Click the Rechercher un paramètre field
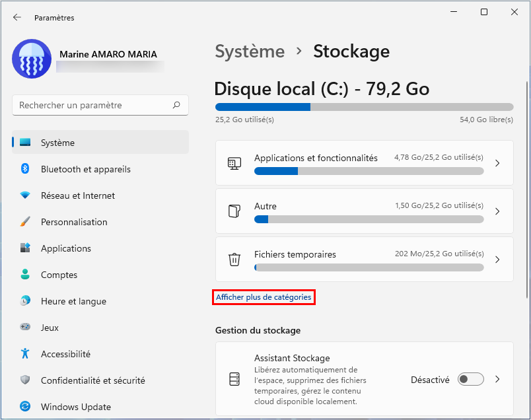 (100, 105)
